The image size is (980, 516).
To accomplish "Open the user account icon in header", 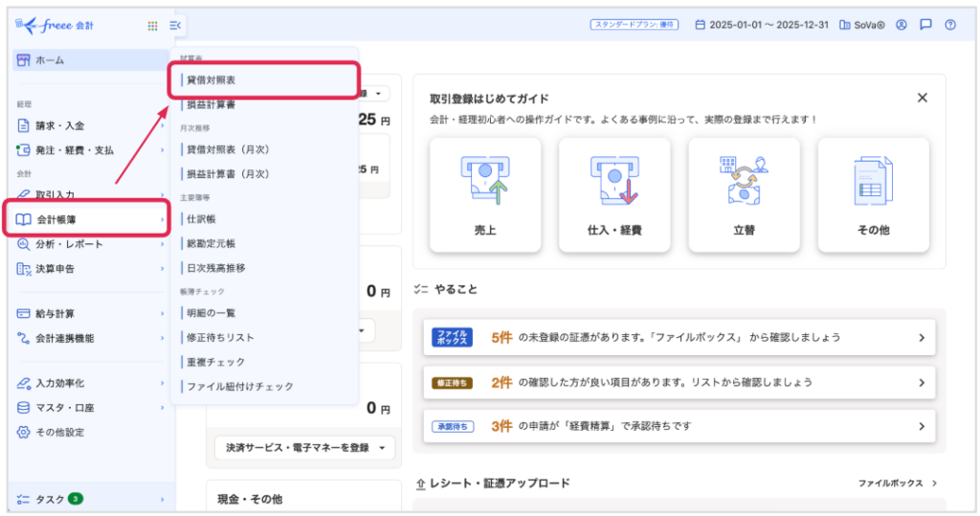I will (901, 25).
